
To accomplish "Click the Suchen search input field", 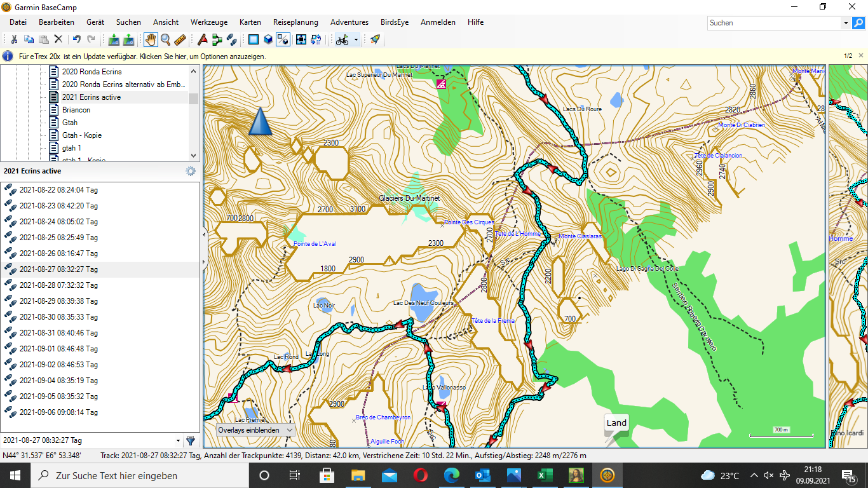I will [x=774, y=23].
